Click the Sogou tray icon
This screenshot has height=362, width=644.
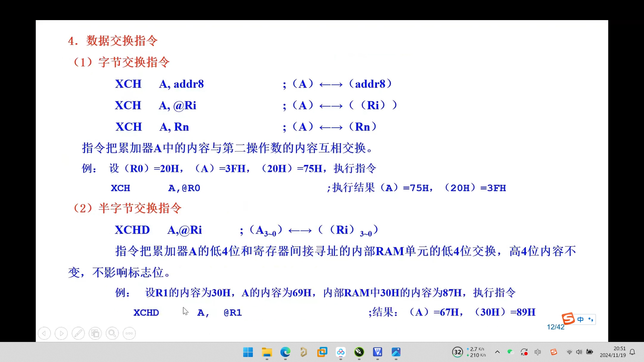pos(554,352)
